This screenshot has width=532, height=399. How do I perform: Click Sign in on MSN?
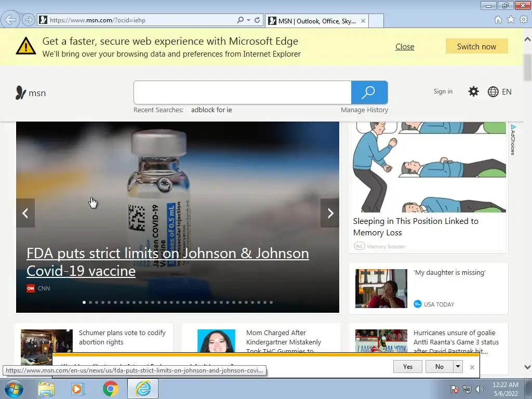(x=443, y=91)
